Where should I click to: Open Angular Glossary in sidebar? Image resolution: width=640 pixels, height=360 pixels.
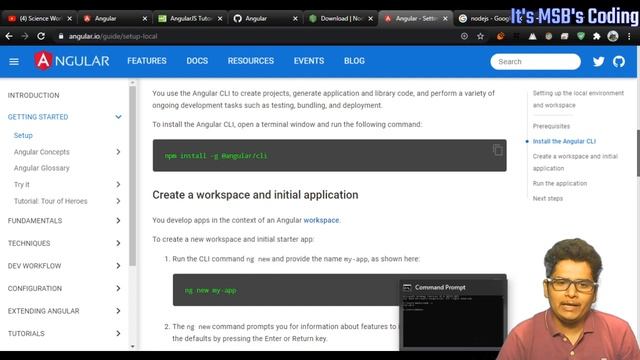[42, 168]
